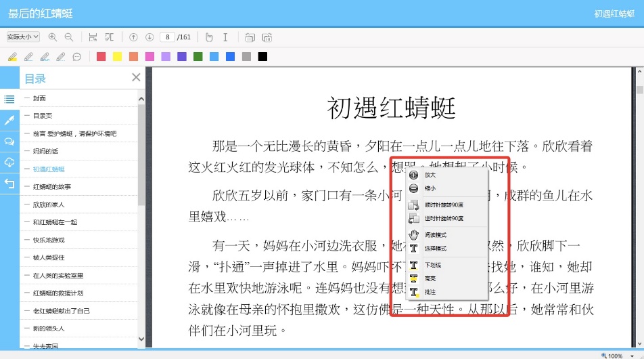Pick the orange color swatch
Viewport: 644px width, 359px height.
click(133, 56)
